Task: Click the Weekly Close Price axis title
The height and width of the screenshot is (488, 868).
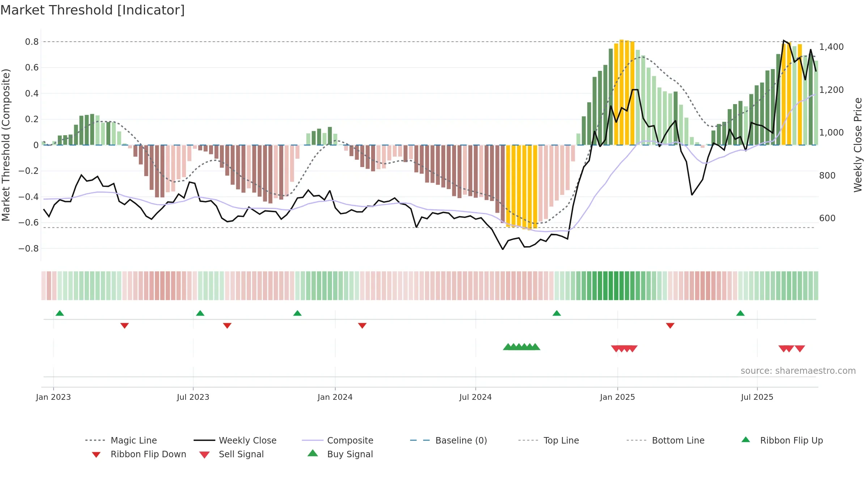Action: pos(858,145)
